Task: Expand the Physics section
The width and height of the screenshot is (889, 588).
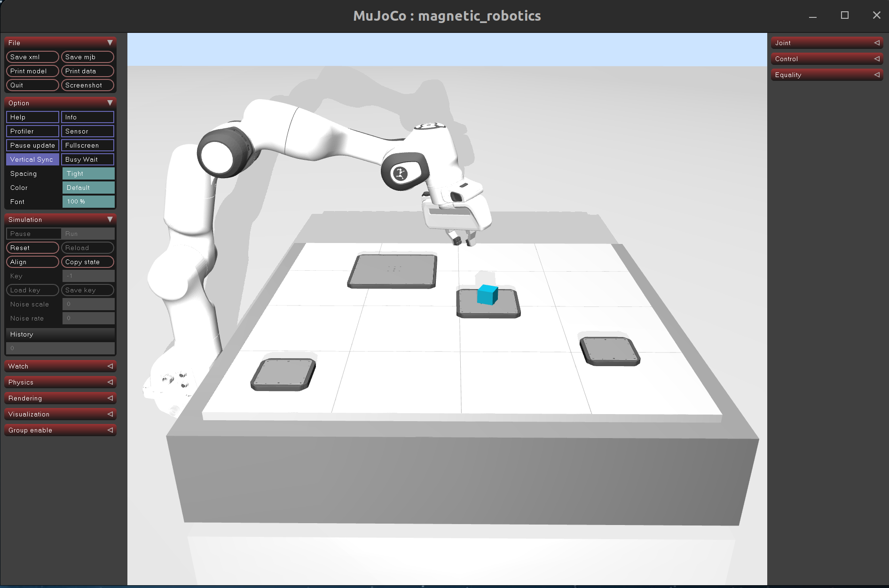Action: (x=60, y=382)
